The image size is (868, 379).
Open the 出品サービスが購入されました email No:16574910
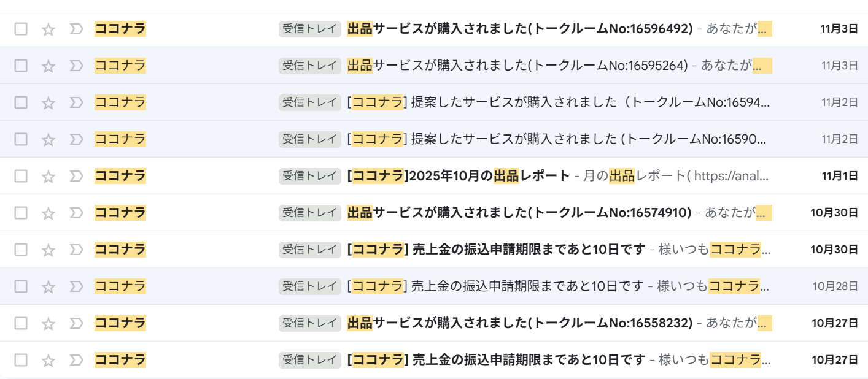[519, 213]
